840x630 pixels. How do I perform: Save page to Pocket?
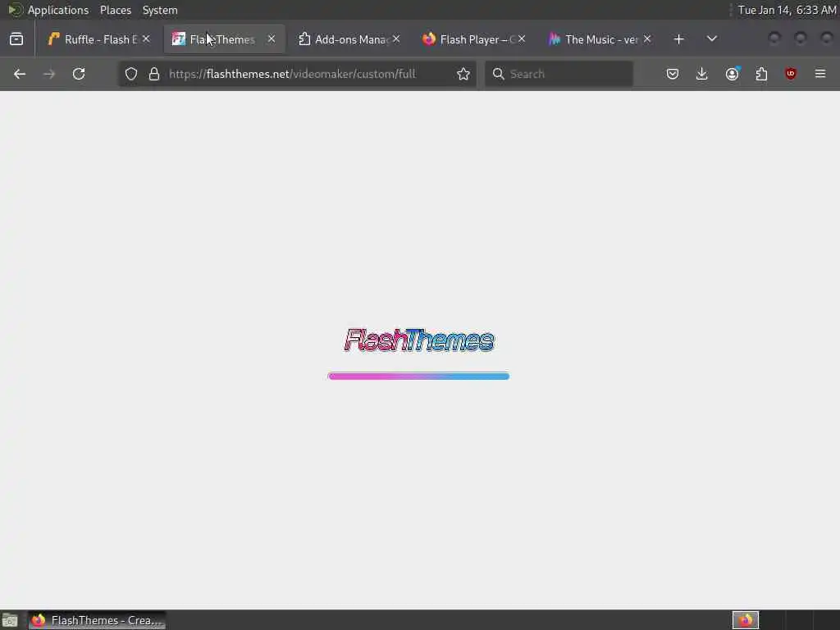673,74
